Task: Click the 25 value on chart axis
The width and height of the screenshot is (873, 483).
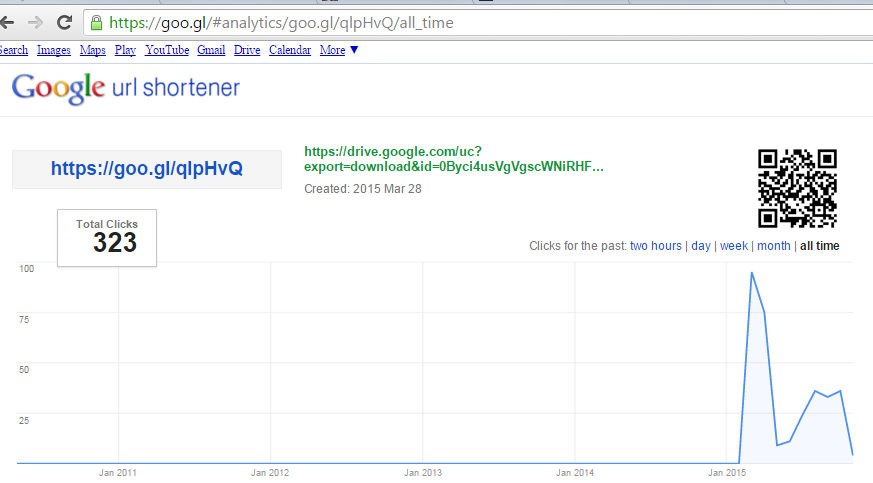Action: coord(24,420)
